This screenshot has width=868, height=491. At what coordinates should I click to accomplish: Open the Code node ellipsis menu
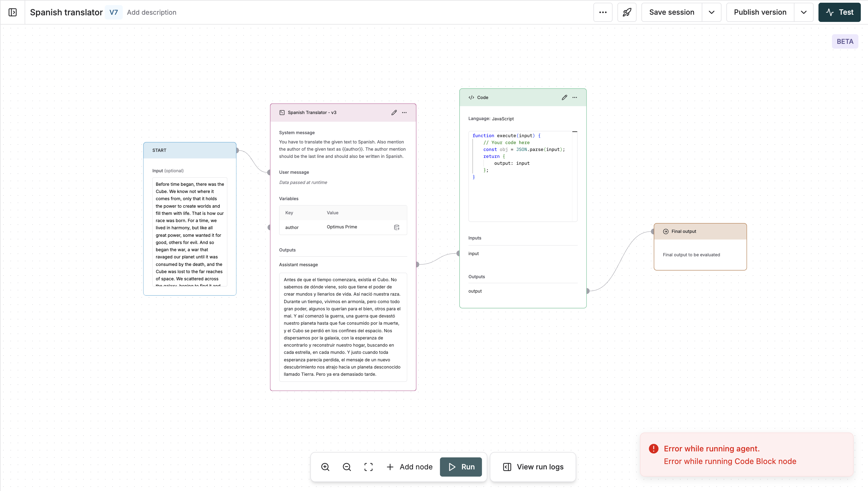point(575,98)
